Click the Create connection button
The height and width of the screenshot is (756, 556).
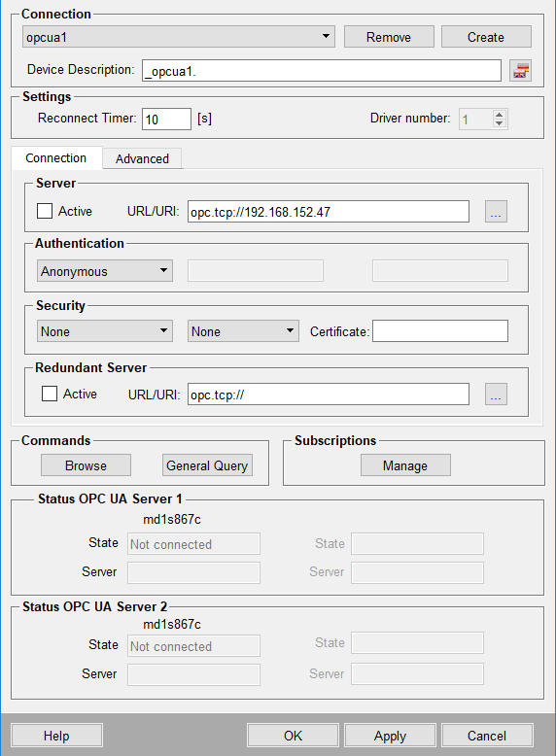486,37
